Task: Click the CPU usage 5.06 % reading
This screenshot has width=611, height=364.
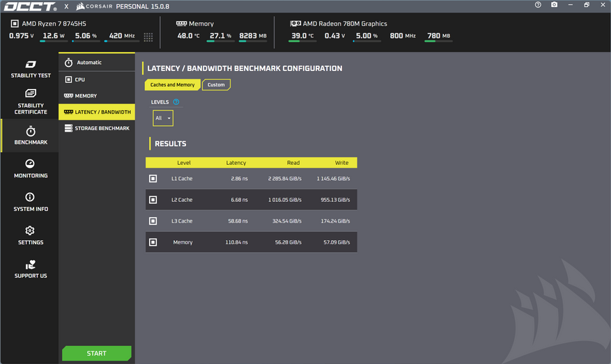Action: [x=86, y=35]
